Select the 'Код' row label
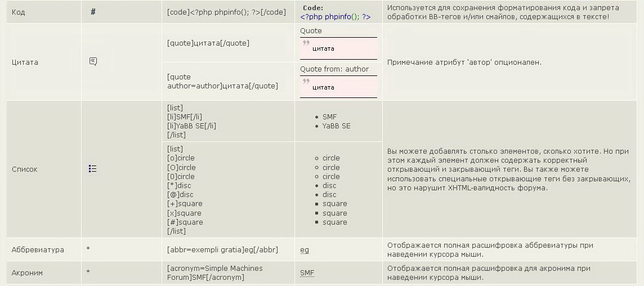 pyautogui.click(x=18, y=12)
